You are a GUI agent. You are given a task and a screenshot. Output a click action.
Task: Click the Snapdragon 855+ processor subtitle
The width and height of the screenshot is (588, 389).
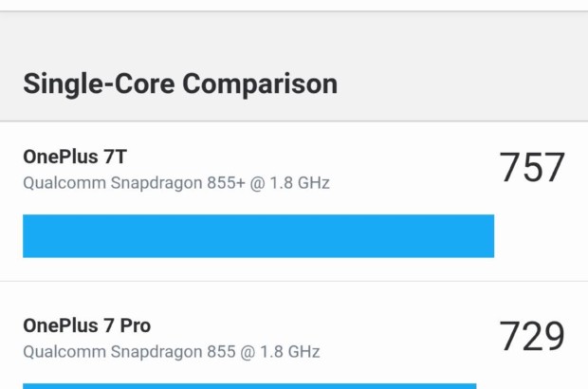coord(176,182)
